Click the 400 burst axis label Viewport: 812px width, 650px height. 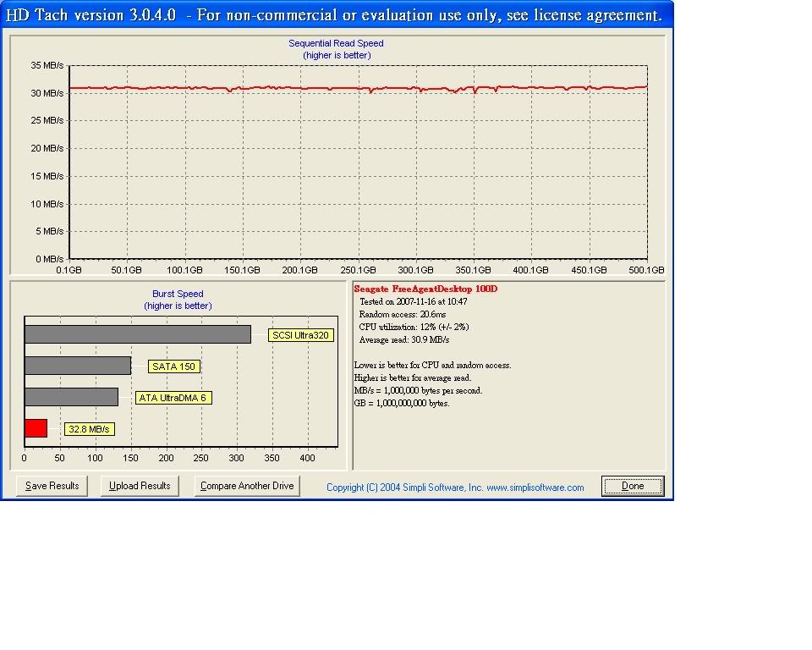(x=307, y=458)
